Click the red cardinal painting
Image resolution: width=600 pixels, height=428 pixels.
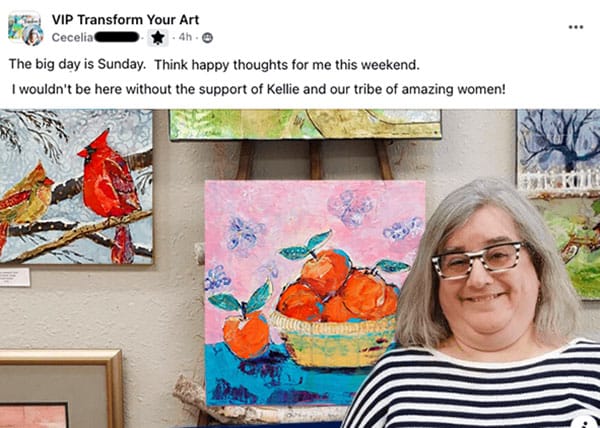click(x=76, y=187)
